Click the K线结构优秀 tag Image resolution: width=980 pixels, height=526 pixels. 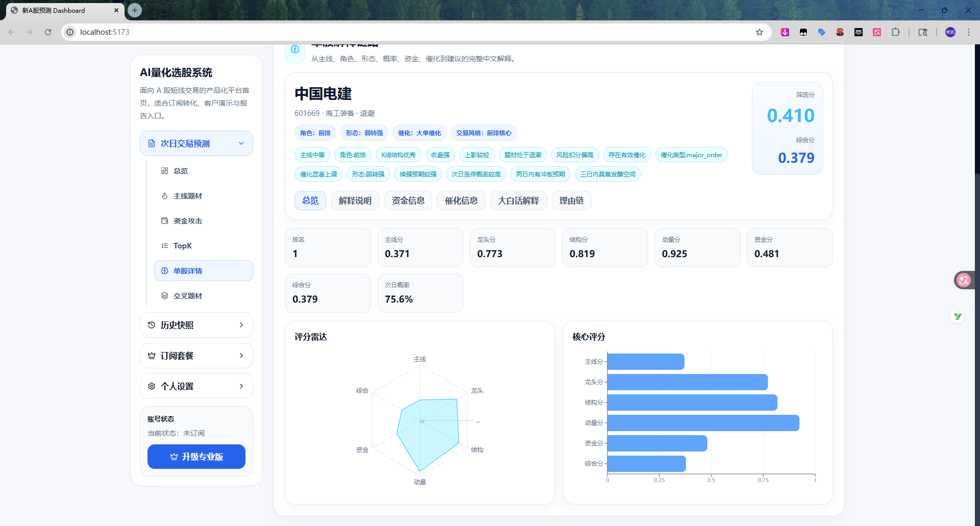399,155
